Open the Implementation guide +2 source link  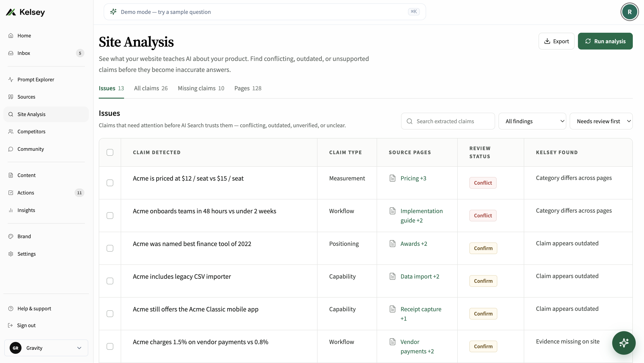(421, 215)
